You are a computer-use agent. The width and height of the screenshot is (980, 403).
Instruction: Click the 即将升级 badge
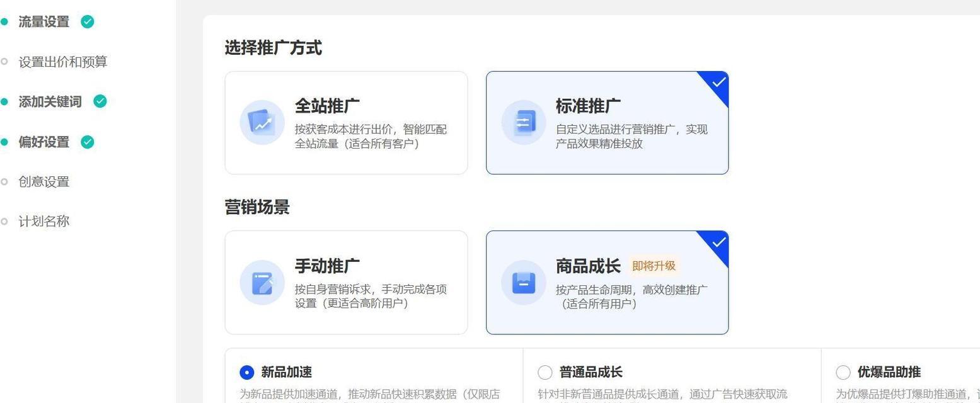click(654, 266)
